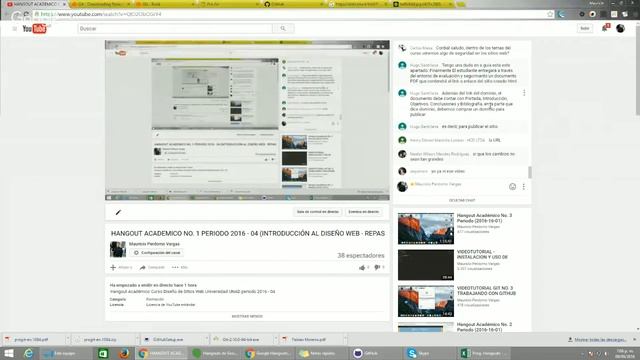Click the thumbs down dislike icon
640x360 pixels.
[377, 267]
